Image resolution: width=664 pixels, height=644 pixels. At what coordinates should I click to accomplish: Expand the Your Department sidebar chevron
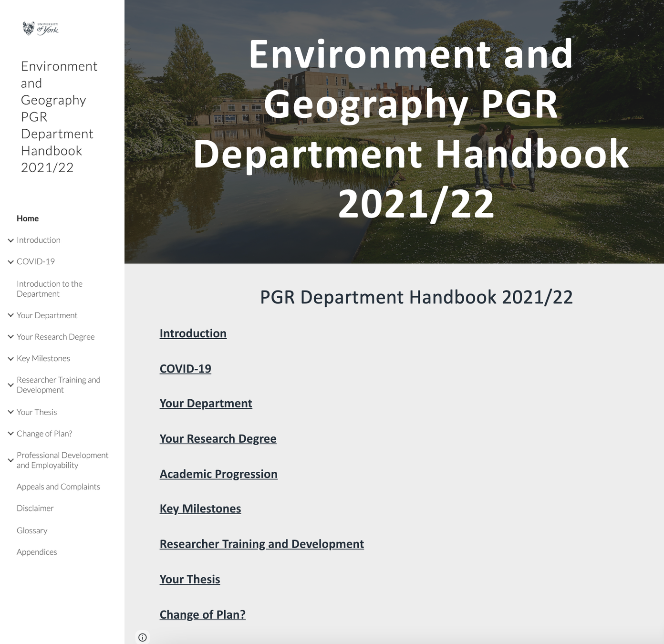click(10, 315)
